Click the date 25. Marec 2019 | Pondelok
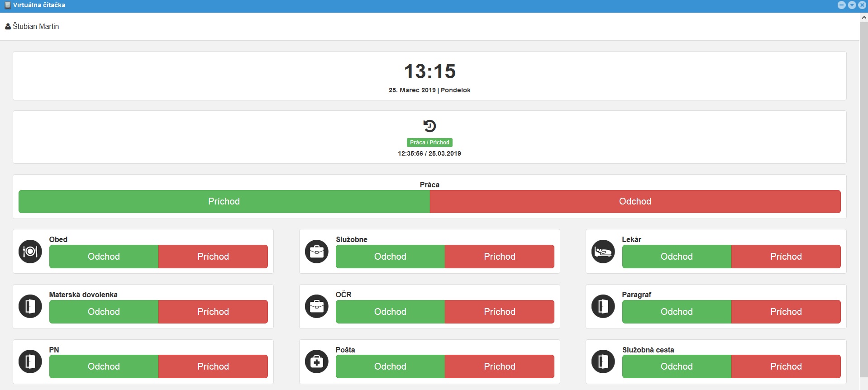 click(429, 90)
